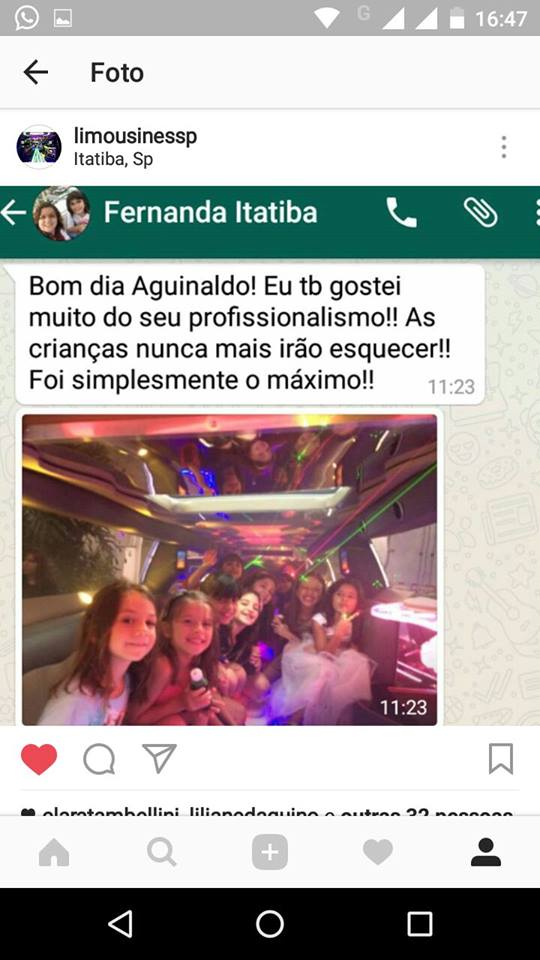Open the WhatsApp notification in the status bar
This screenshot has height=960, width=540.
click(27, 18)
